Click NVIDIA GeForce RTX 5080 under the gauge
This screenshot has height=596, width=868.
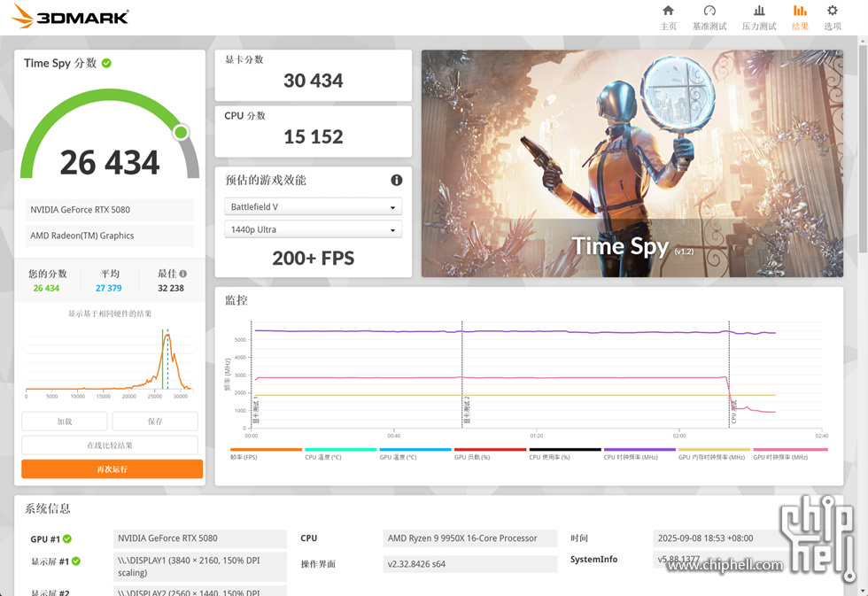[x=110, y=210]
